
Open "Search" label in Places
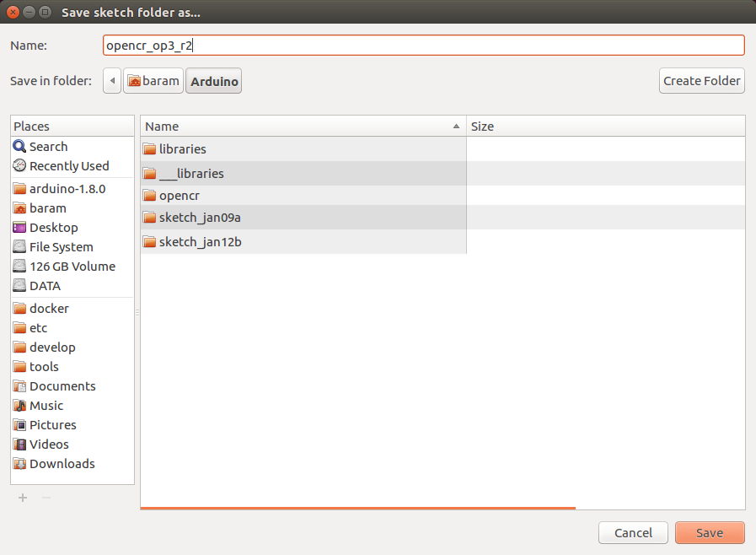(x=49, y=146)
